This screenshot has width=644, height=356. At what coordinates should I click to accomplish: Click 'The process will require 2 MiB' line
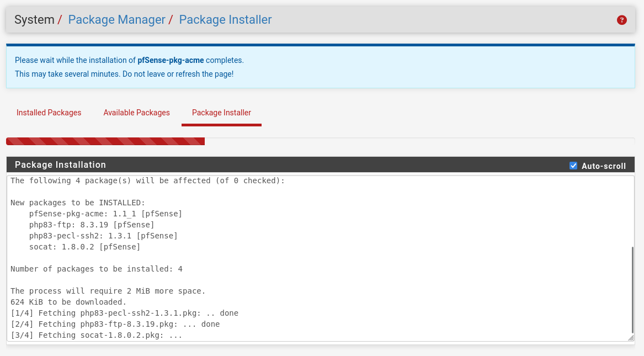click(x=108, y=291)
